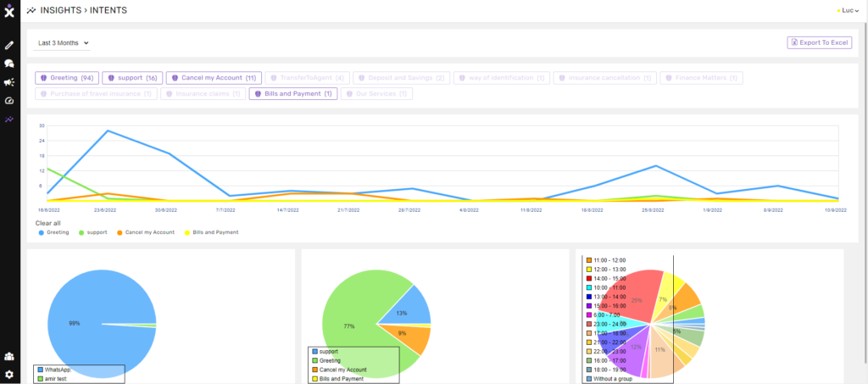
Task: Toggle the Our Services (1) chip
Action: [x=376, y=94]
